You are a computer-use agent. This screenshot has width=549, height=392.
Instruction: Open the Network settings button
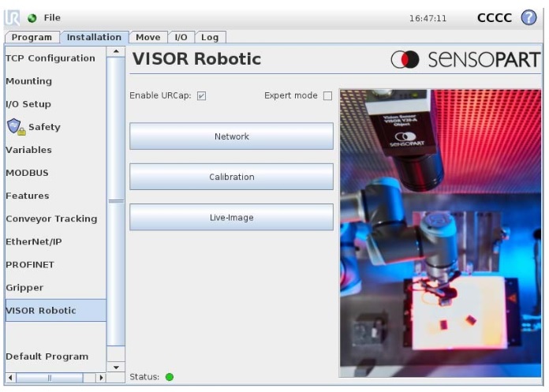pyautogui.click(x=231, y=136)
